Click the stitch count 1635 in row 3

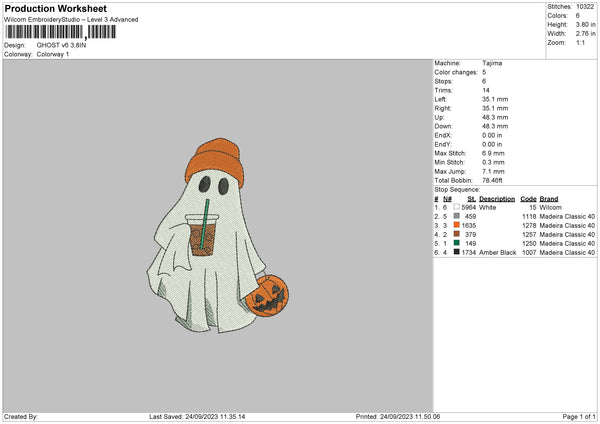pyautogui.click(x=468, y=225)
